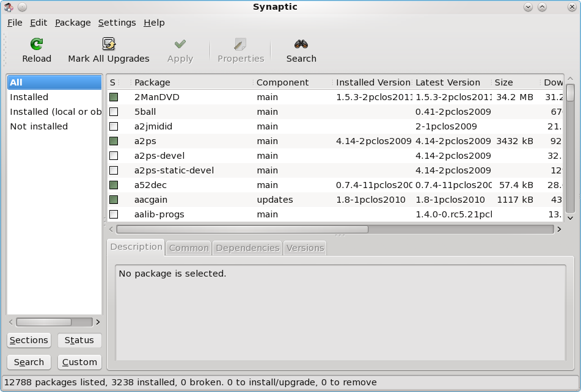Click the status bar package count text
This screenshot has height=392, width=581.
coord(190,382)
